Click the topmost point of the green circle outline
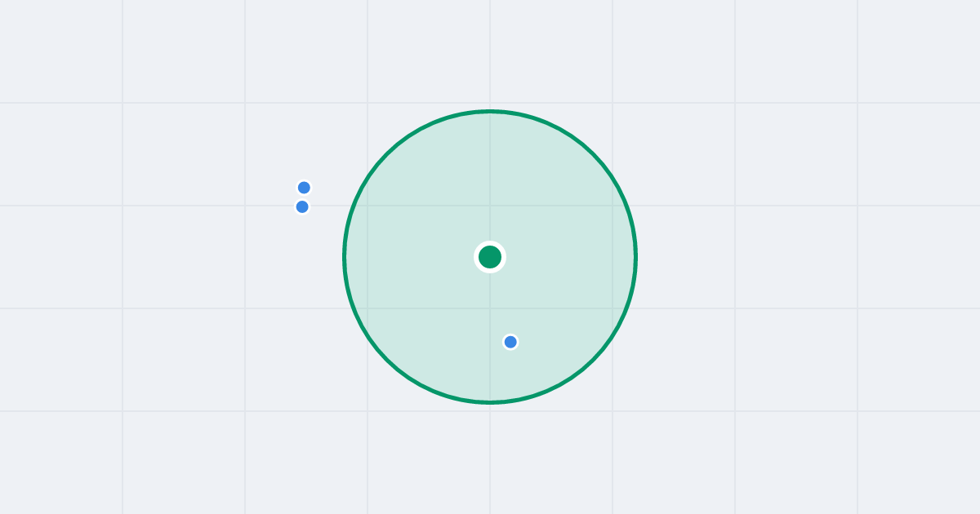The height and width of the screenshot is (514, 980). pos(490,111)
